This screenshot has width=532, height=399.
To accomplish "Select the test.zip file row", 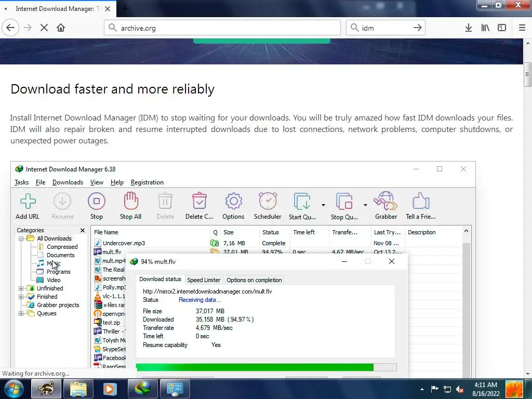I will point(111,323).
